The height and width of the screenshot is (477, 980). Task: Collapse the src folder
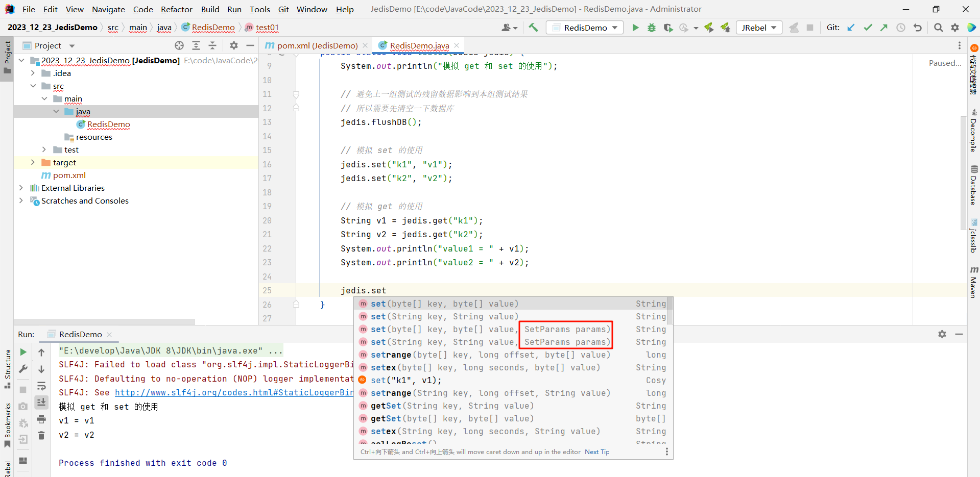click(33, 86)
